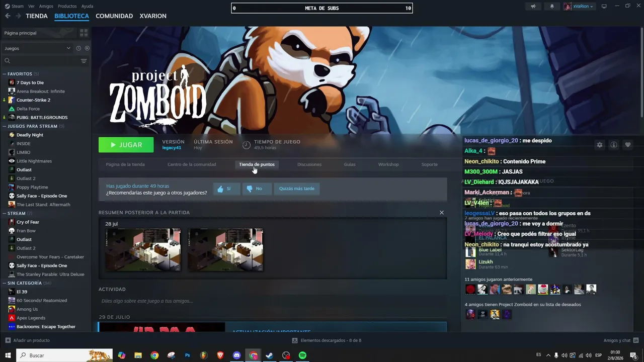The image size is (644, 362).
Task: Open the first 28 jul screenshot thumbnail
Action: click(x=143, y=250)
